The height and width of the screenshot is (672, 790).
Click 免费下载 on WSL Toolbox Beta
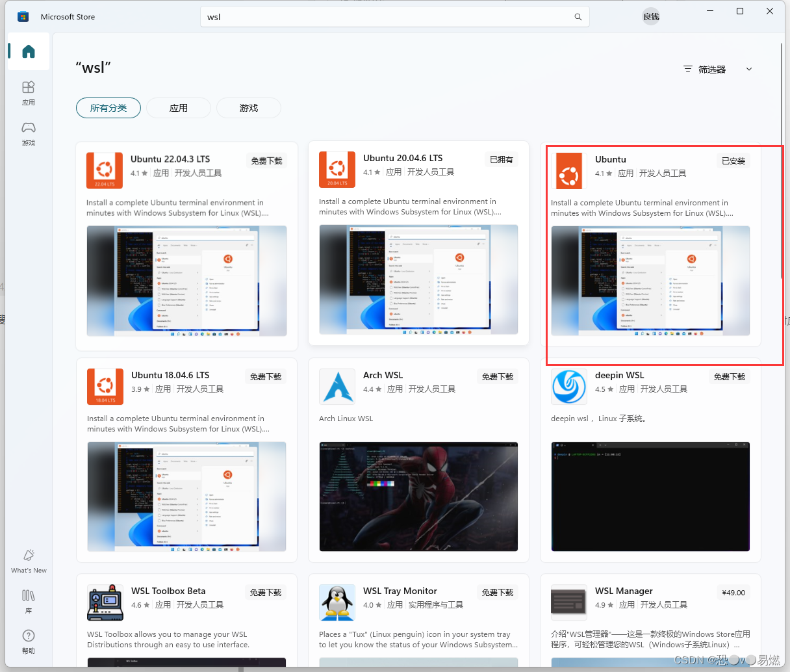pyautogui.click(x=266, y=593)
